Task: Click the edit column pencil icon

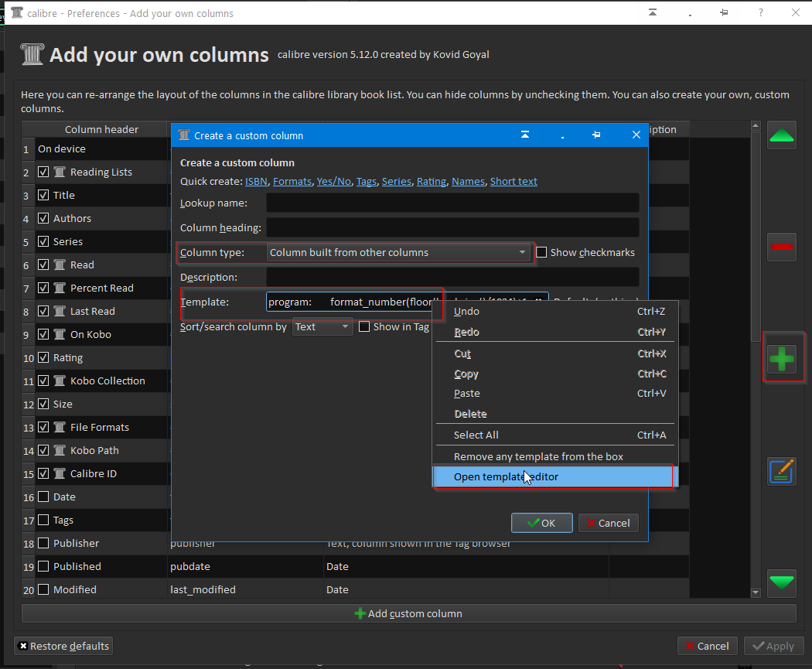Action: point(782,471)
